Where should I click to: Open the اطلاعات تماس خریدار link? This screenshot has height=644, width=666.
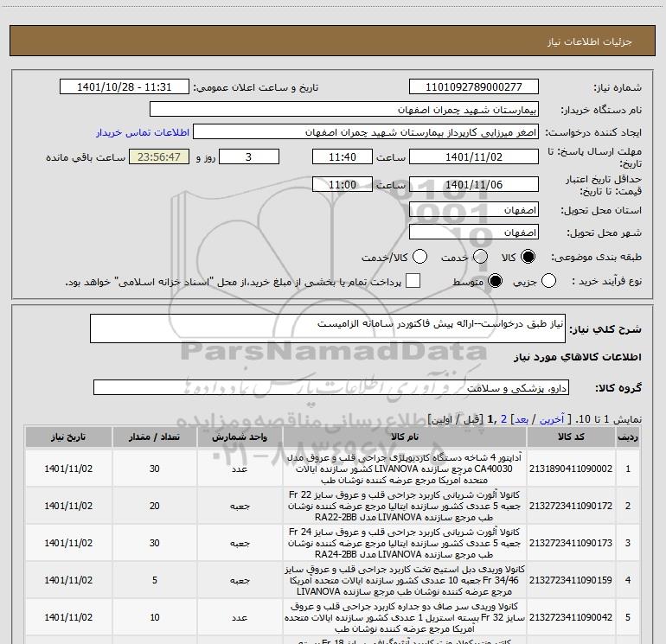pyautogui.click(x=143, y=132)
